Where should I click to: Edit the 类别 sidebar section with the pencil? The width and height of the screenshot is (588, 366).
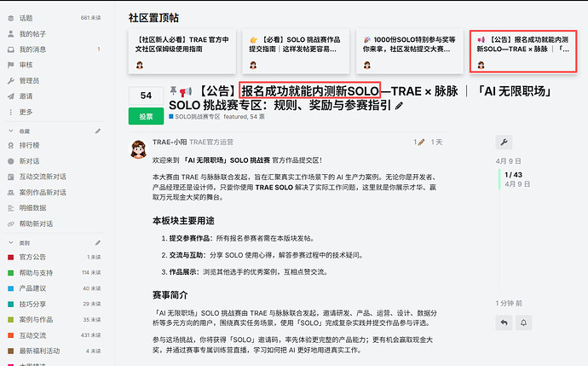97,243
